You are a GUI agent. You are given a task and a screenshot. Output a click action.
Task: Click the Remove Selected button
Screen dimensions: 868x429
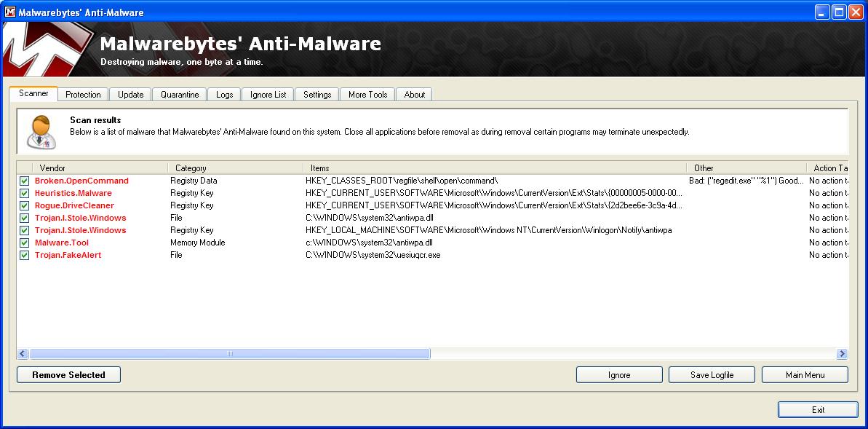[68, 375]
